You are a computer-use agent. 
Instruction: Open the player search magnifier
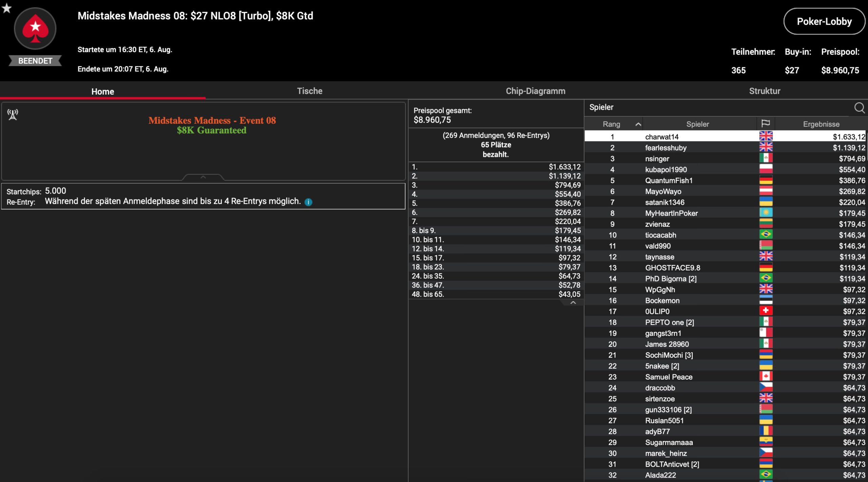(859, 108)
